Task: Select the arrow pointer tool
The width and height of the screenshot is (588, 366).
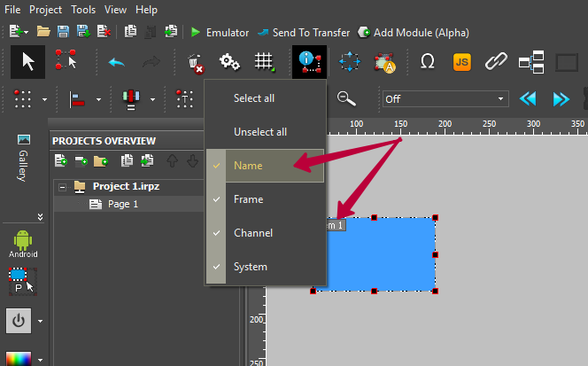Action: [28, 62]
